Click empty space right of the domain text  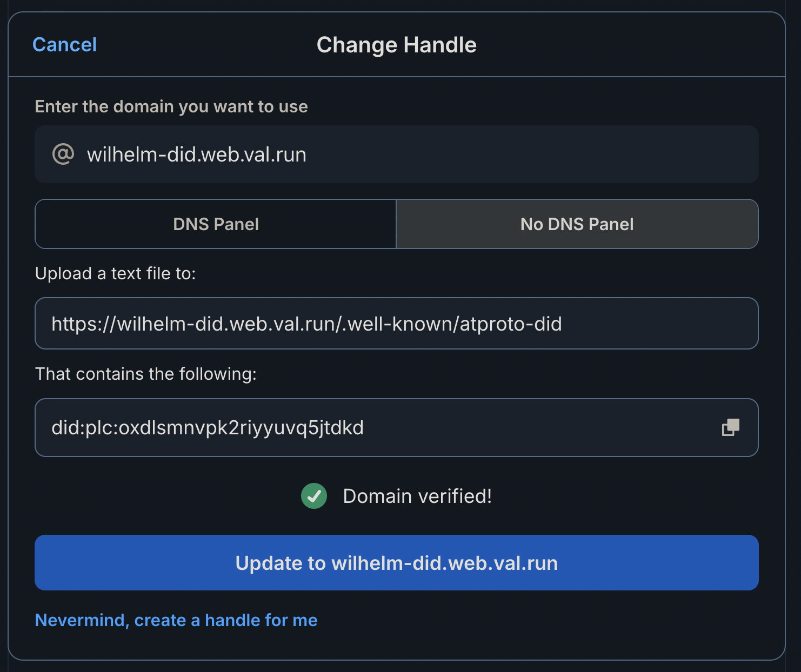click(530, 155)
